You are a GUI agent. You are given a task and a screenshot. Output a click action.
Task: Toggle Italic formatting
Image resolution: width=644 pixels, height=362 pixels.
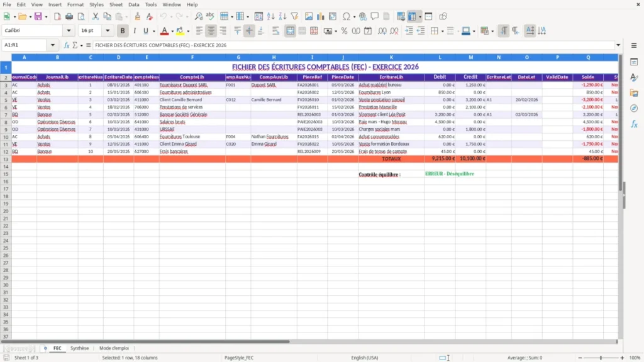click(135, 31)
